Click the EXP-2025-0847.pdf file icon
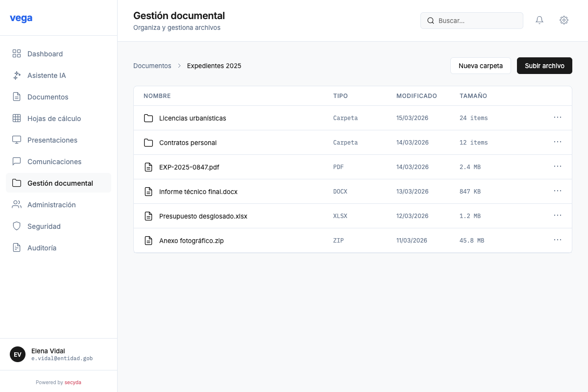The height and width of the screenshot is (392, 588). click(148, 167)
